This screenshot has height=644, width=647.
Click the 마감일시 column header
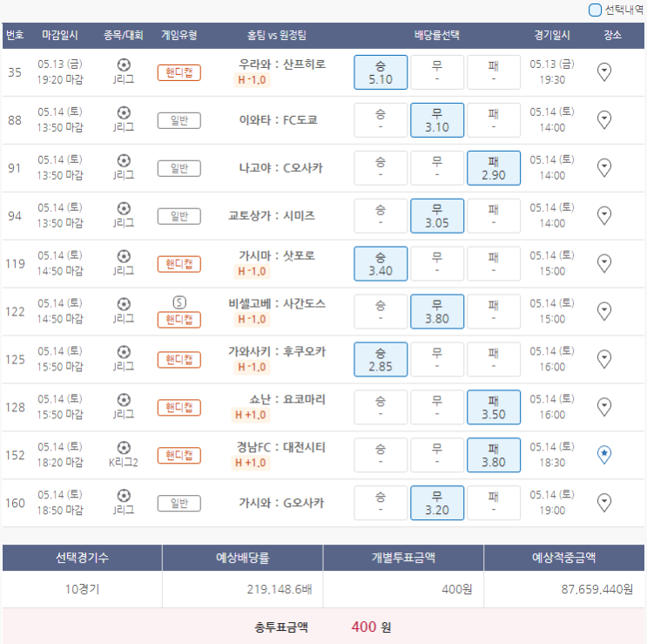coord(60,35)
